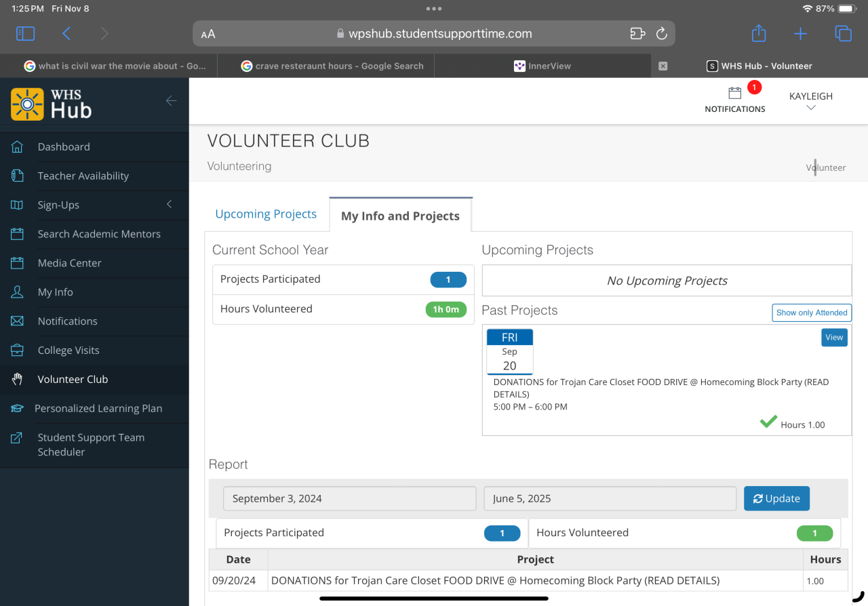Tap the Safari sidebar icon
Viewport: 868px width, 606px height.
pyautogui.click(x=25, y=33)
